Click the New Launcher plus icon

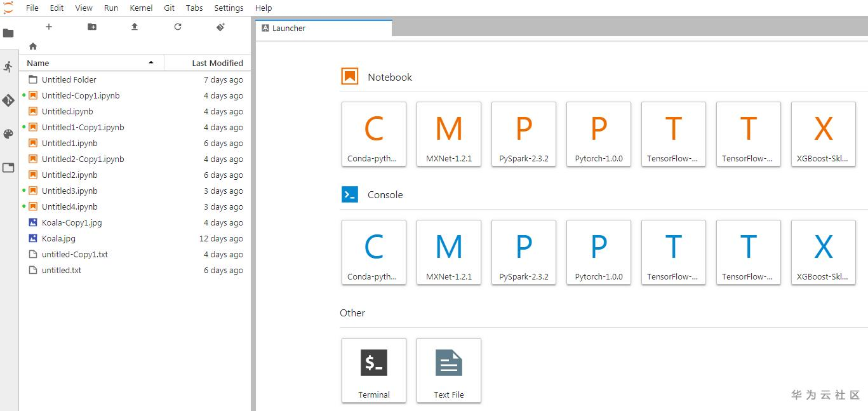(x=49, y=27)
